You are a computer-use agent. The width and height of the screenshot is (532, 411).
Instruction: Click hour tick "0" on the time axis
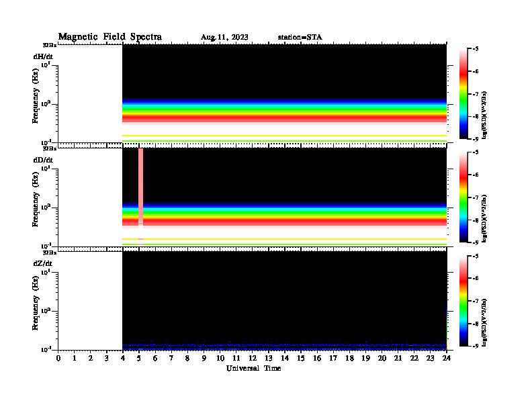point(58,358)
